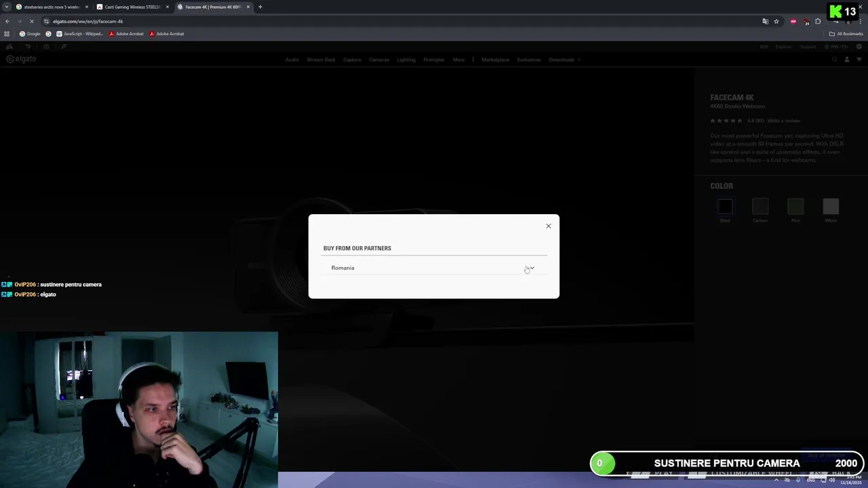Select the White color swatch
868x488 pixels.
coord(831,207)
